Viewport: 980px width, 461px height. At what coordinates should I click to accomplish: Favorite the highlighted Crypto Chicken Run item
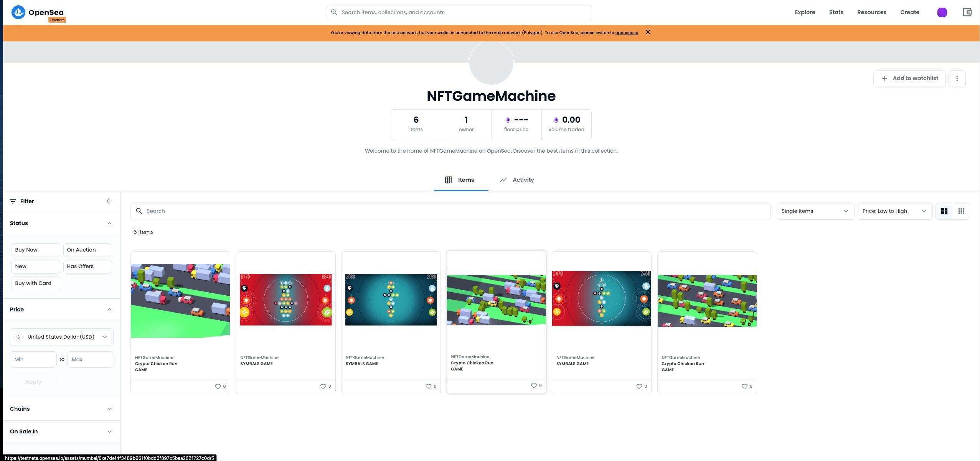point(534,385)
